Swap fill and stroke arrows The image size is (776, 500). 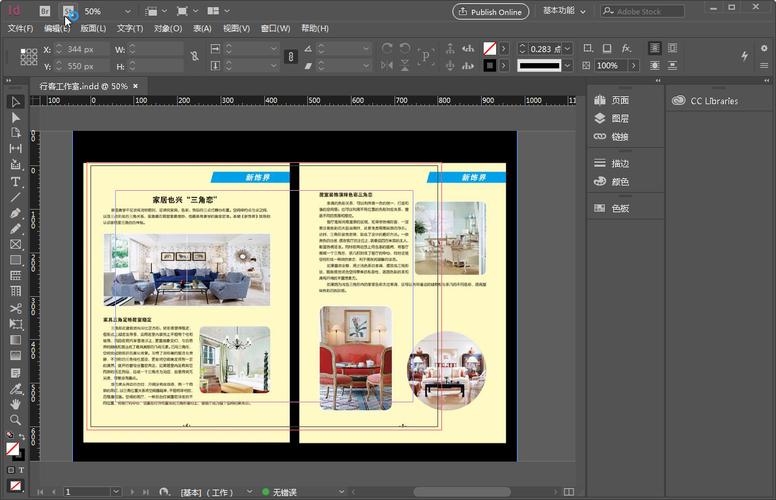(x=22, y=437)
